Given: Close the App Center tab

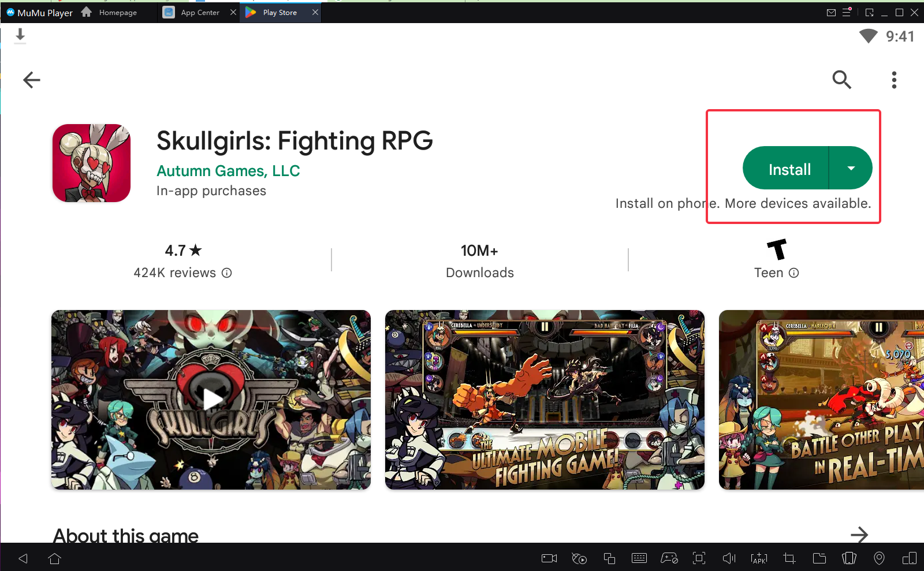Looking at the screenshot, I should [233, 12].
